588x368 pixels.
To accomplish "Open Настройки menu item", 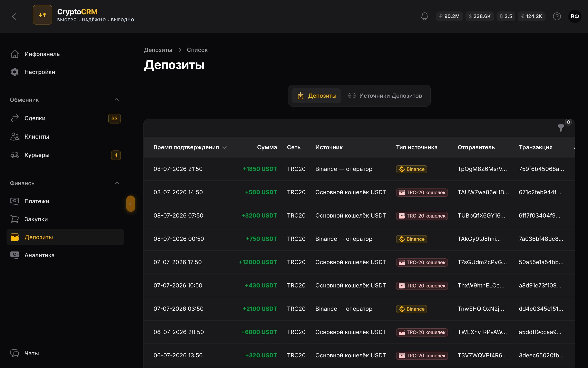I will [x=65, y=72].
